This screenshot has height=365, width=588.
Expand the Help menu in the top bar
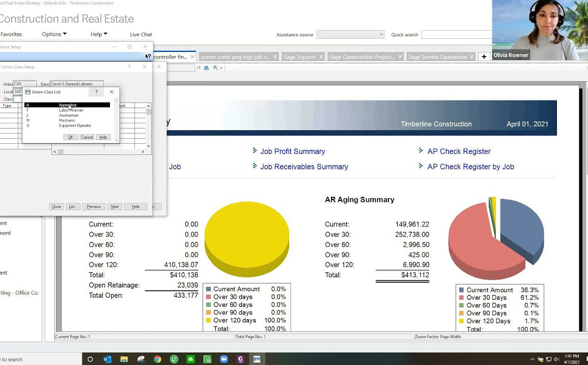point(99,34)
